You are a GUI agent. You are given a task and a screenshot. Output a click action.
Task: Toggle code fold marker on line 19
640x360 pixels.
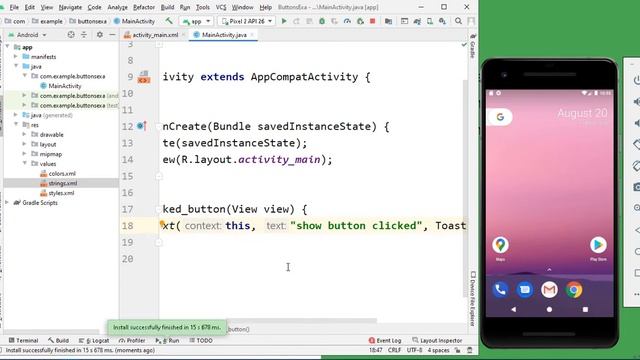[x=159, y=242]
